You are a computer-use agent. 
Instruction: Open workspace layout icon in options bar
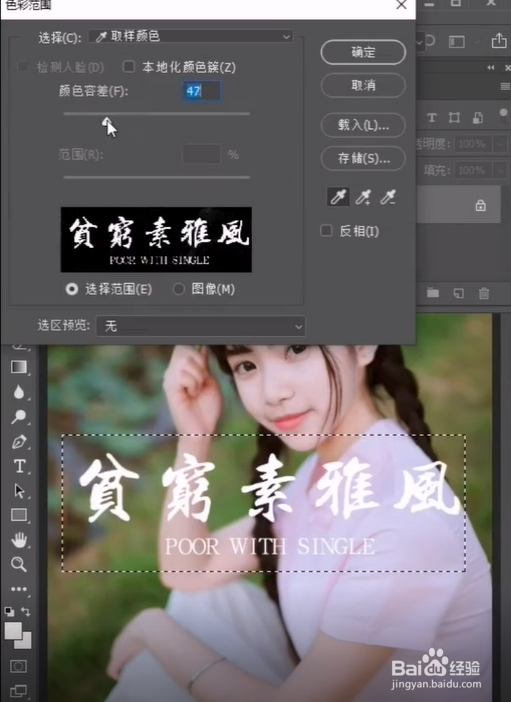pyautogui.click(x=457, y=42)
